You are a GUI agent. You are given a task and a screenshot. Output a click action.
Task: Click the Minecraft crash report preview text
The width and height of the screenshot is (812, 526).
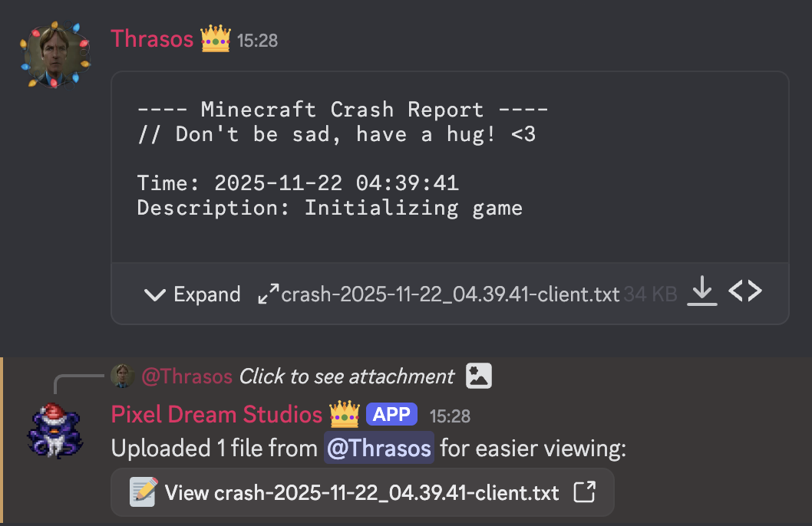[x=342, y=159]
